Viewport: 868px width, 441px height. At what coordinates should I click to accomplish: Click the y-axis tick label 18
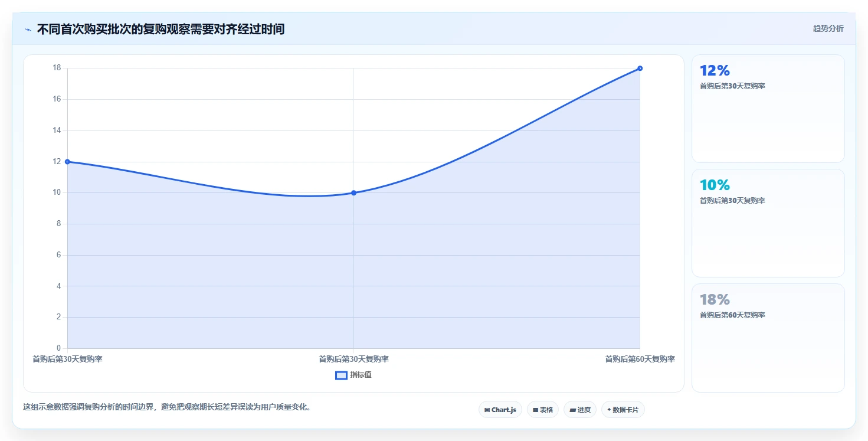coord(57,68)
